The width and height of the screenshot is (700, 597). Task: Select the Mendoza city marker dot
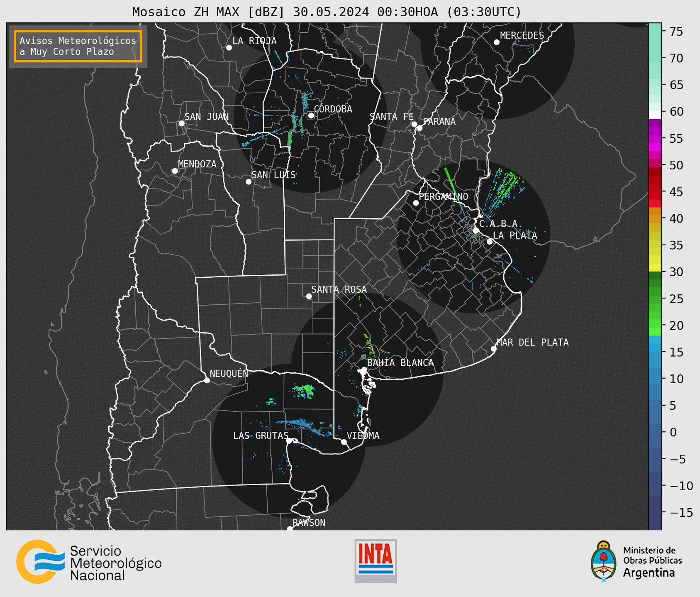pyautogui.click(x=175, y=171)
